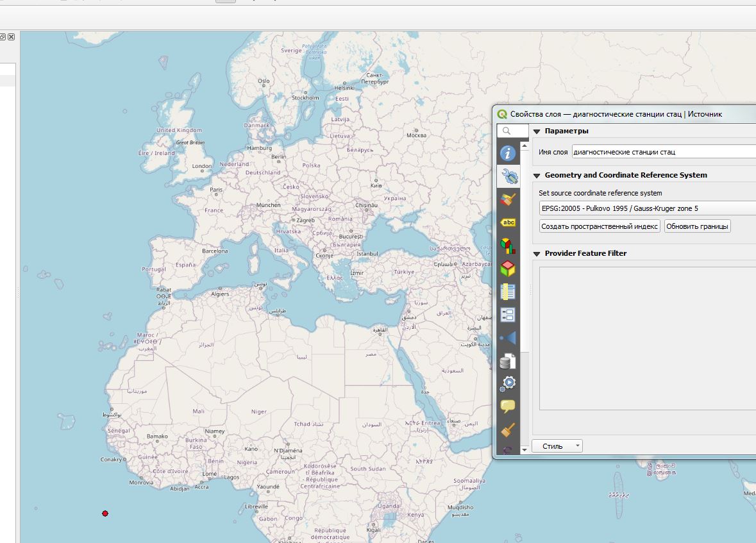Screen dimensions: 756x543
Task: Open the Labels abc icon
Action: [508, 222]
